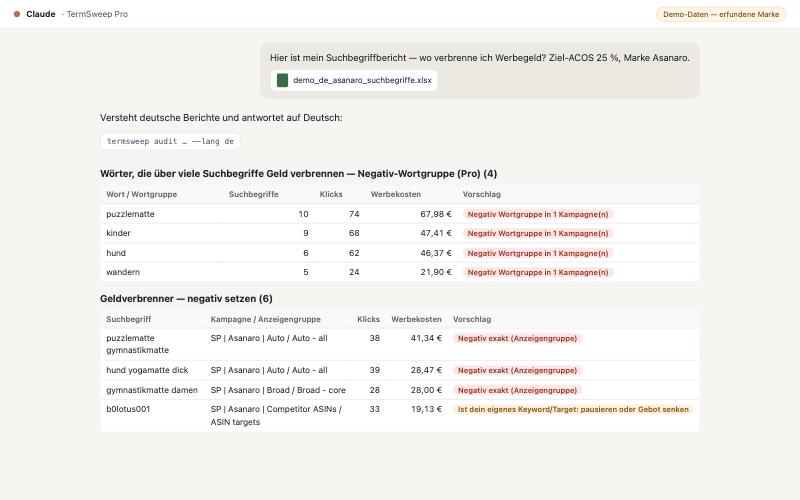The width and height of the screenshot is (800, 500).
Task: Select the b0lotus001 search term row
Action: [x=399, y=415]
